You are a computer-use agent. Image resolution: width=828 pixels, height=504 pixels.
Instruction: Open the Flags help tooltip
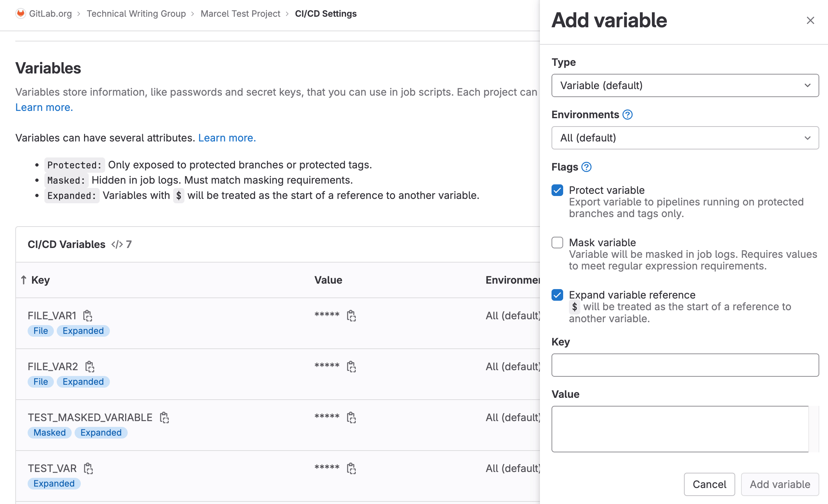[x=586, y=167]
